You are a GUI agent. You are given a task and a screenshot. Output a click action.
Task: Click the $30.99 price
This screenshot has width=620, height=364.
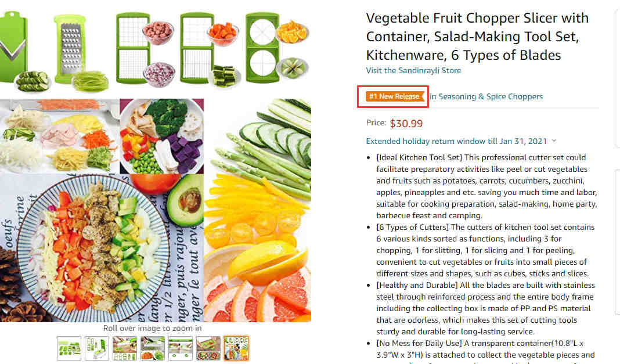[406, 123]
